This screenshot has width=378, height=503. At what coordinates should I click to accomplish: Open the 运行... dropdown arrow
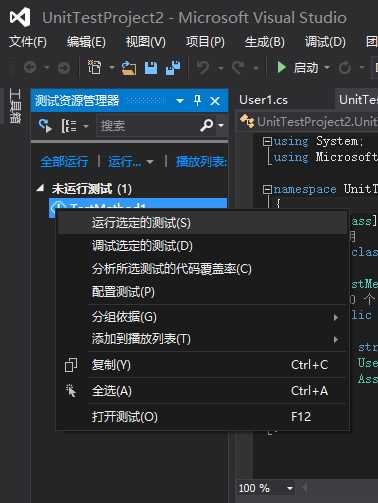[150, 162]
